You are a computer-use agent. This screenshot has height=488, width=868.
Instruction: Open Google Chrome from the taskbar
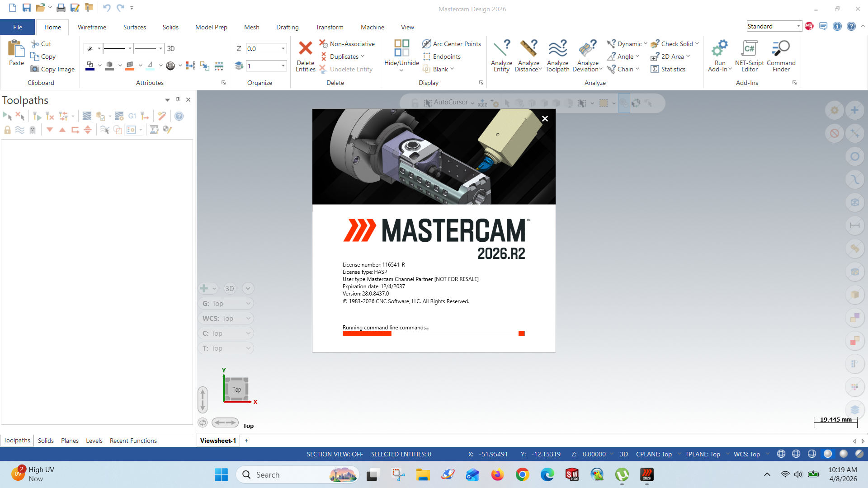pos(522,474)
